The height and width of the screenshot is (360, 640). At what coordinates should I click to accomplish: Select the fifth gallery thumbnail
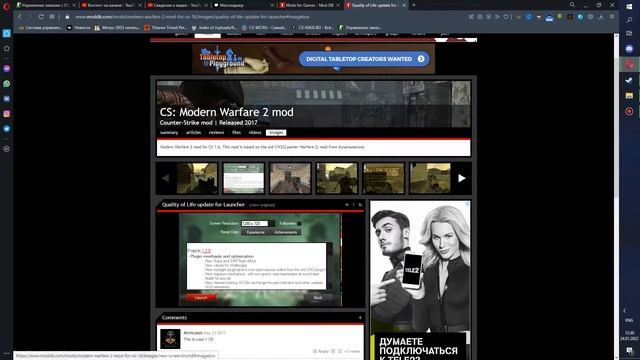coord(384,178)
